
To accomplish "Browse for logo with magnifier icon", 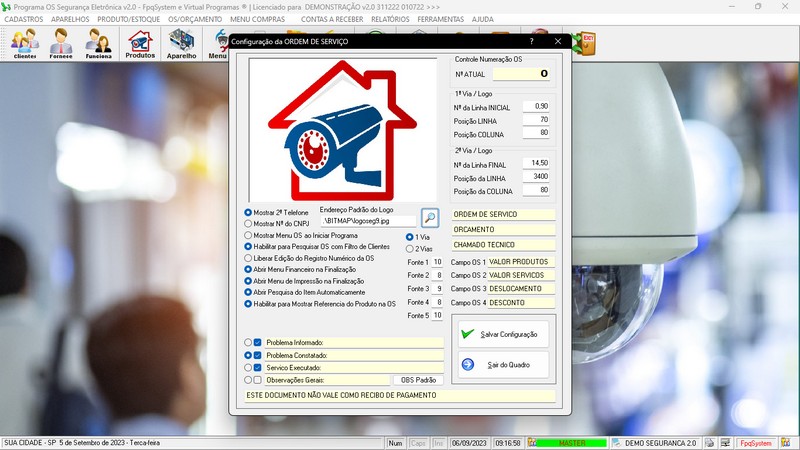I will (430, 218).
